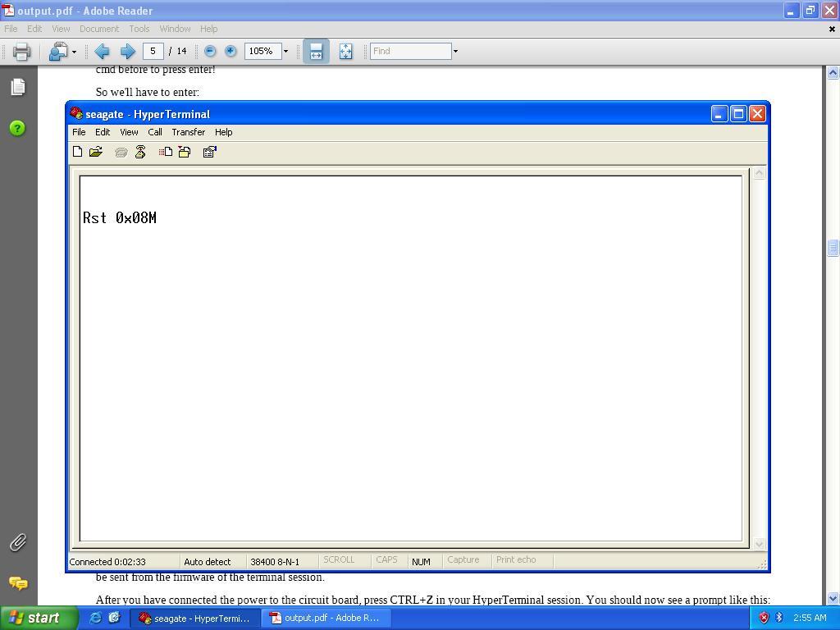Launch Internet Explorer from quick launch
The height and width of the screenshot is (630, 840).
click(x=95, y=618)
